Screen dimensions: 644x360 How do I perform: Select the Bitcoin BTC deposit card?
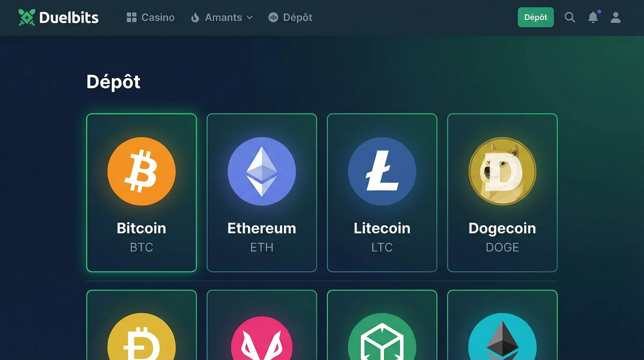[x=142, y=192]
